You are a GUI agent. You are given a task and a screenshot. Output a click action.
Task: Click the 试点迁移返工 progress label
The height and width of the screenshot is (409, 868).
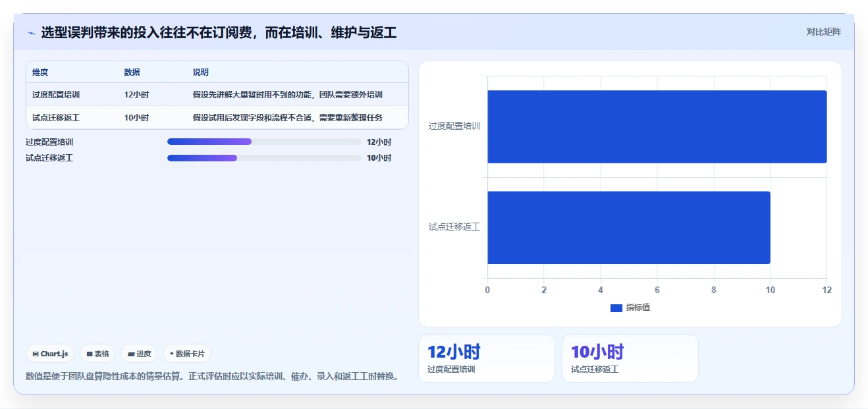click(x=49, y=158)
